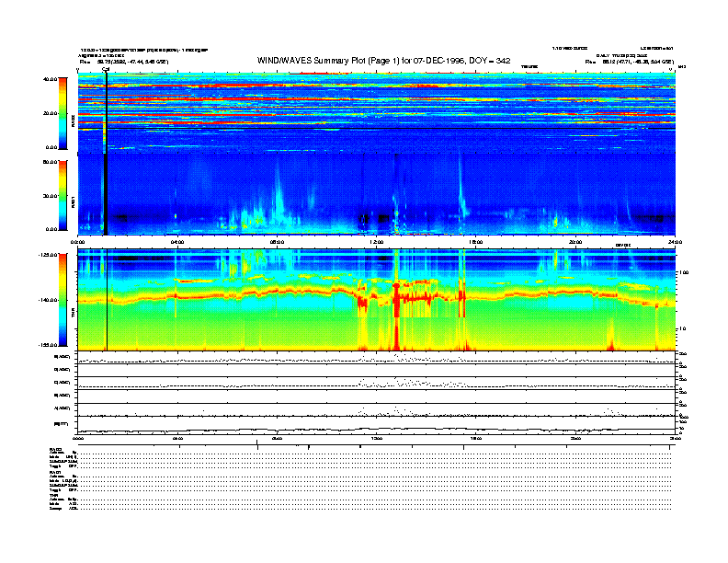Click the 40.00 label on RAD2 color scale

pyautogui.click(x=50, y=79)
